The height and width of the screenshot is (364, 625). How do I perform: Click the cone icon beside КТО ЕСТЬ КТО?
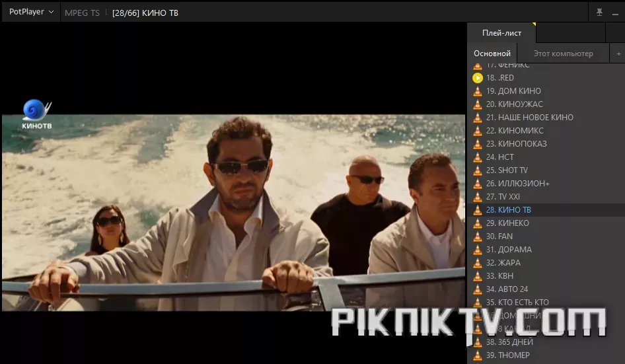click(x=478, y=302)
